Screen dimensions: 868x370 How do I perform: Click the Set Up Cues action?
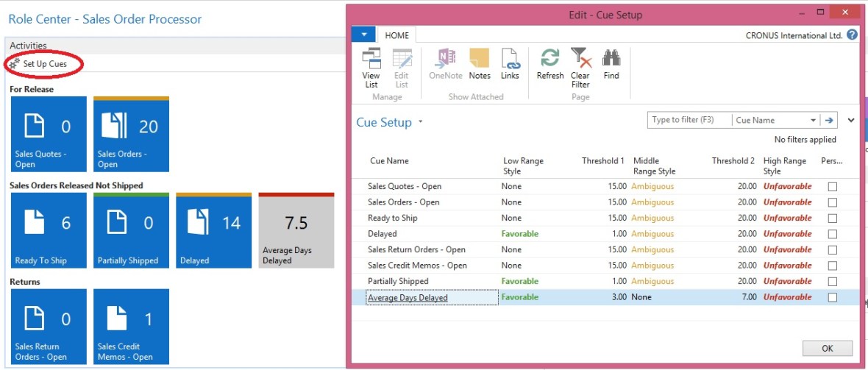point(46,64)
